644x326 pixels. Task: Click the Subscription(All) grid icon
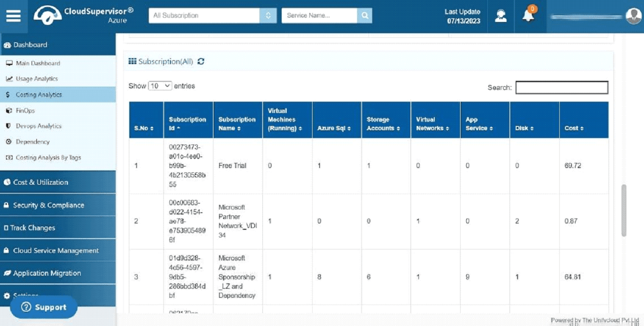tap(132, 61)
